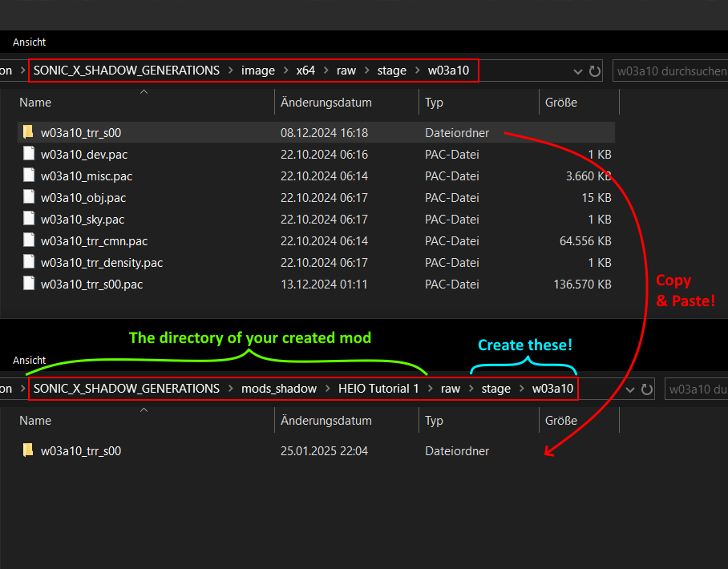Click the mods_shadow breadcrumb segment
This screenshot has width=728, height=569.
point(279,389)
